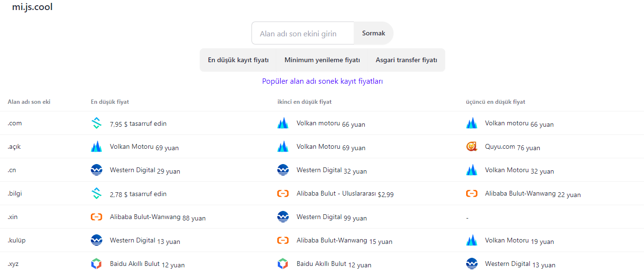Open Popüler alan adı sonek kayıt fiyatları link
Screen dimensions: 644x275
pos(322,81)
